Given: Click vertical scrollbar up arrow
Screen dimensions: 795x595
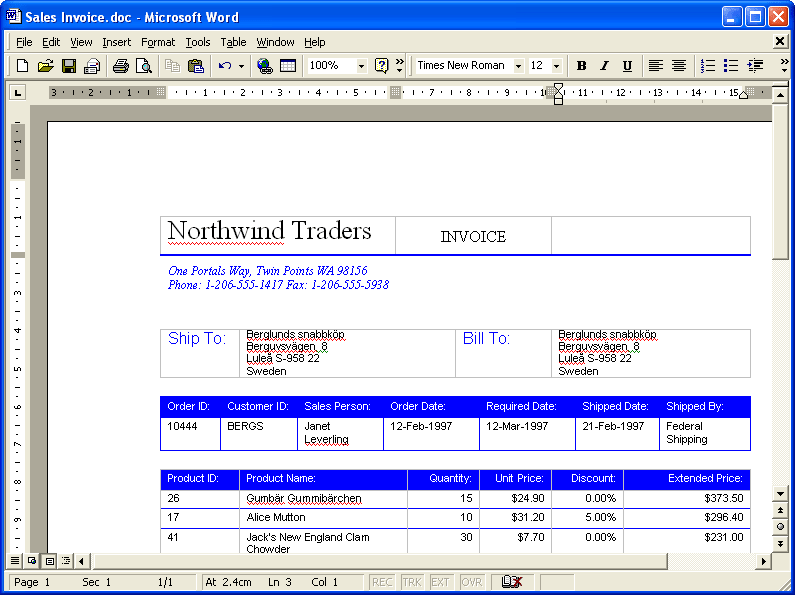Looking at the screenshot, I should (x=780, y=94).
